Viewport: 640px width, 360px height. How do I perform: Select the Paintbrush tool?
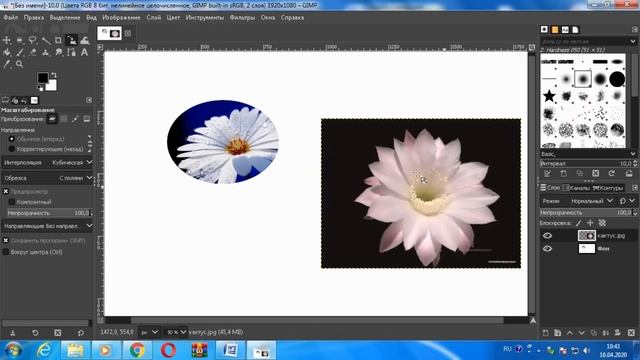pos(20,52)
